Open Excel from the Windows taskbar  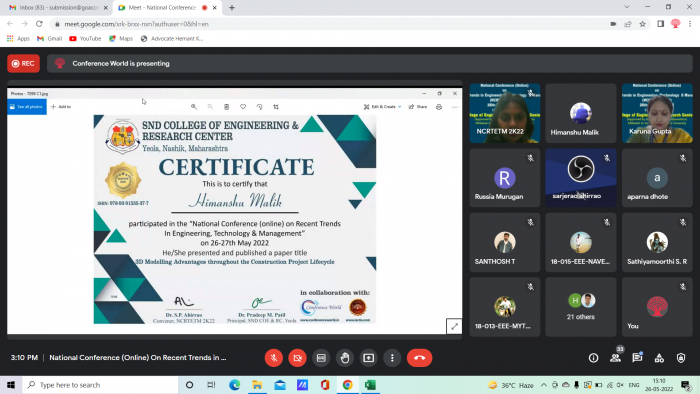(x=370, y=385)
